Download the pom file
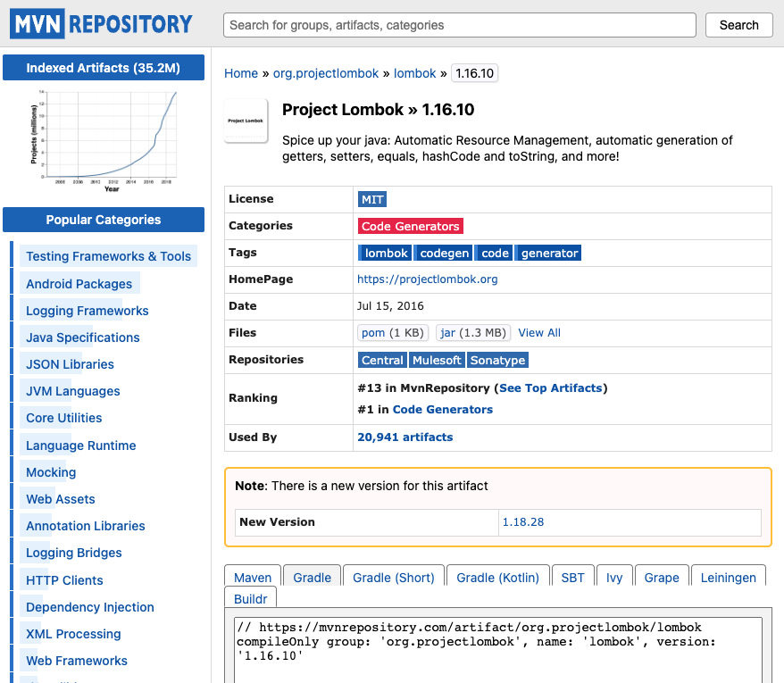This screenshot has height=683, width=784. coord(393,332)
